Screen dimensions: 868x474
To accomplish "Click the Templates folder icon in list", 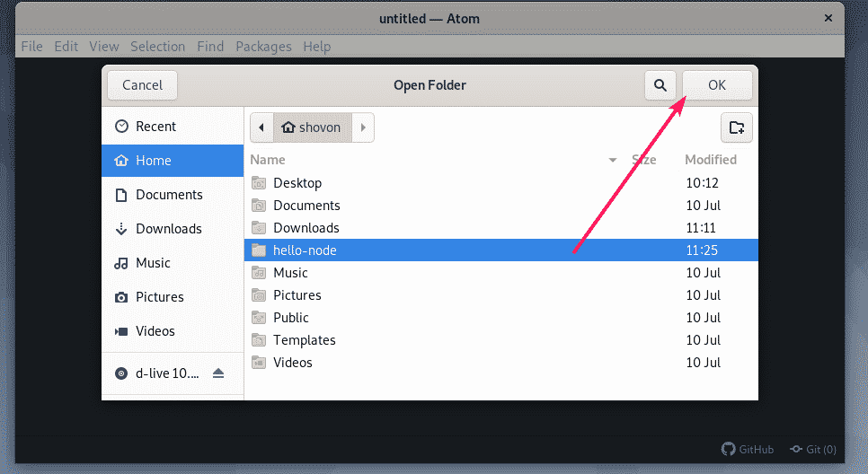I will [x=259, y=340].
